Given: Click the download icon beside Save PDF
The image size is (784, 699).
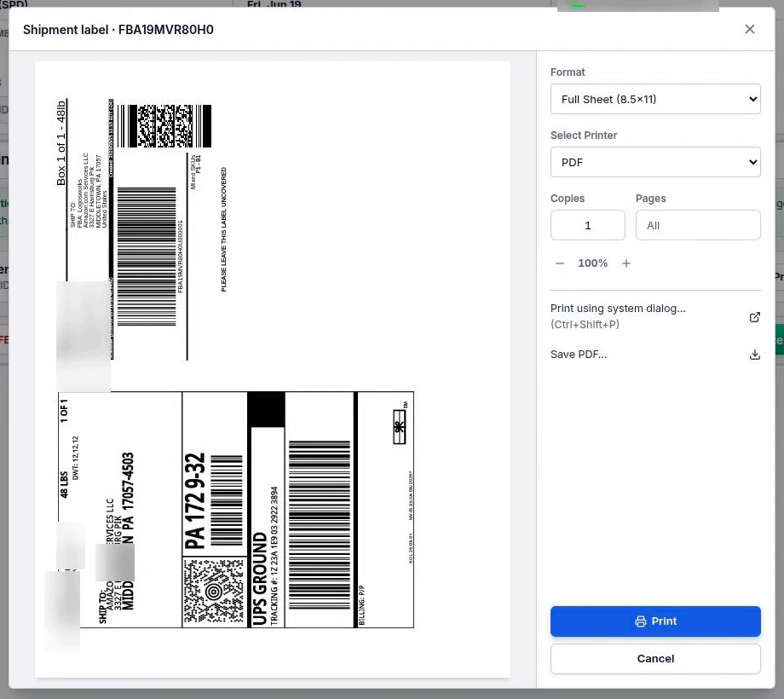Looking at the screenshot, I should click(754, 355).
